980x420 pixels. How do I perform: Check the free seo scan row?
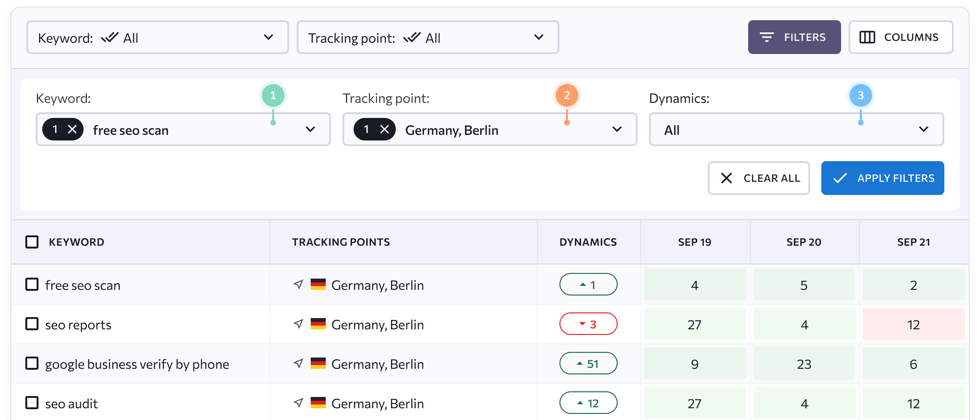(x=32, y=285)
